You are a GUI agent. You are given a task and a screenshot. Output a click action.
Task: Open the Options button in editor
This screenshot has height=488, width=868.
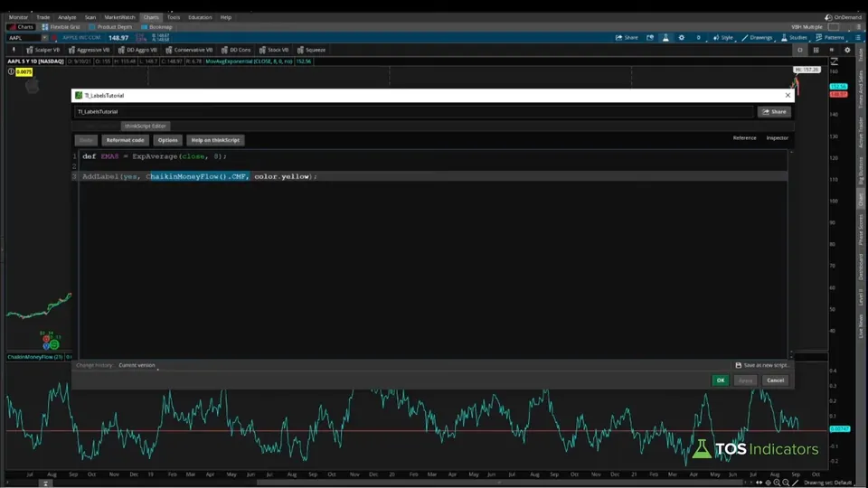(x=168, y=140)
